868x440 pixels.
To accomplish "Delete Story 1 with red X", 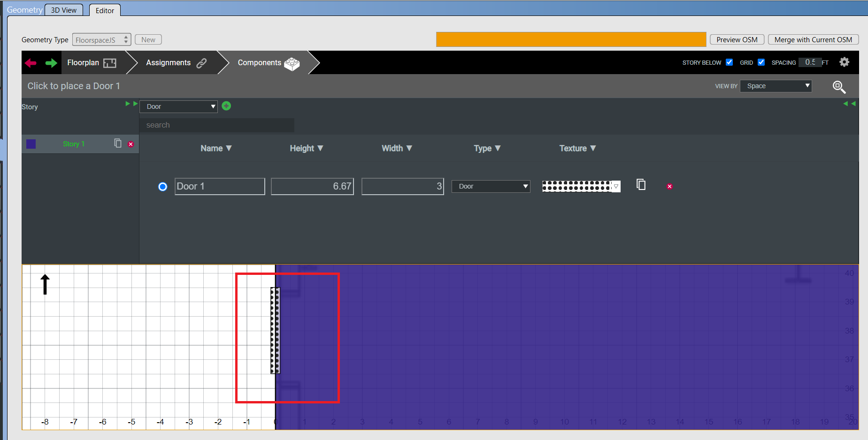I will click(131, 144).
